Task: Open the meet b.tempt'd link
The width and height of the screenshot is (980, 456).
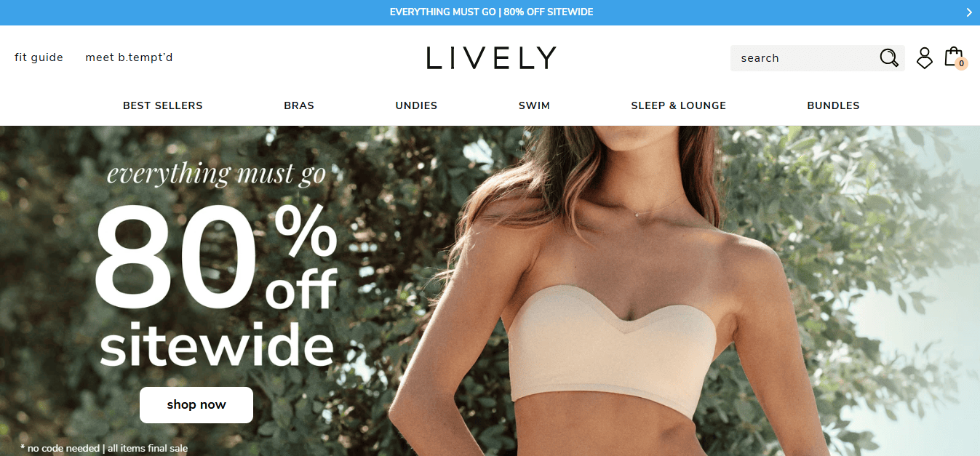Action: pyautogui.click(x=129, y=57)
